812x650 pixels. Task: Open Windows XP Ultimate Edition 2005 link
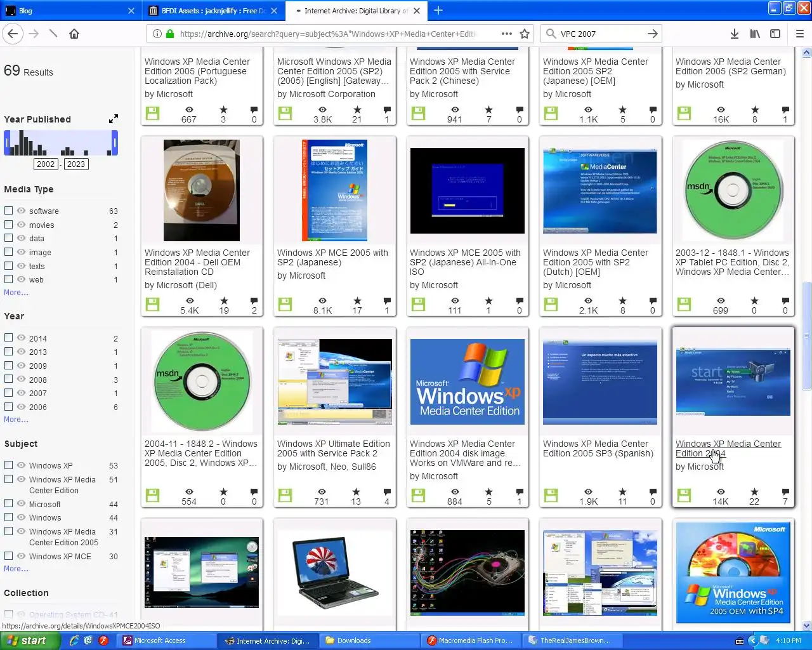coord(334,449)
